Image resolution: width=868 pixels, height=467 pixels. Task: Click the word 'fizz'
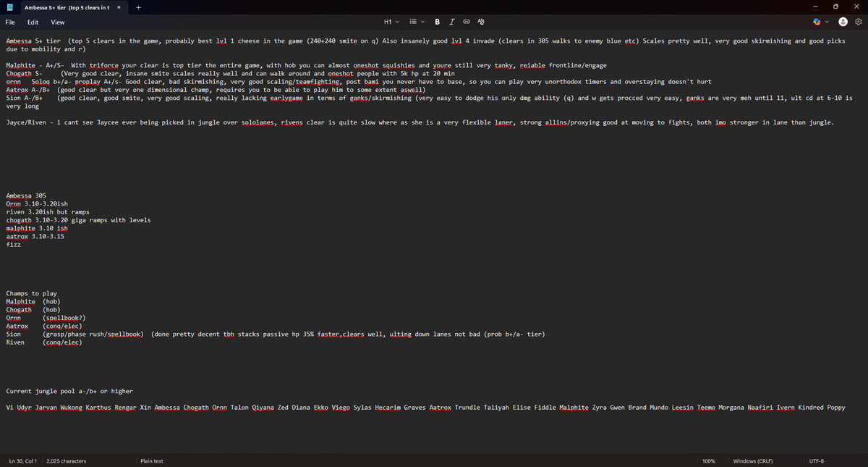coord(13,245)
